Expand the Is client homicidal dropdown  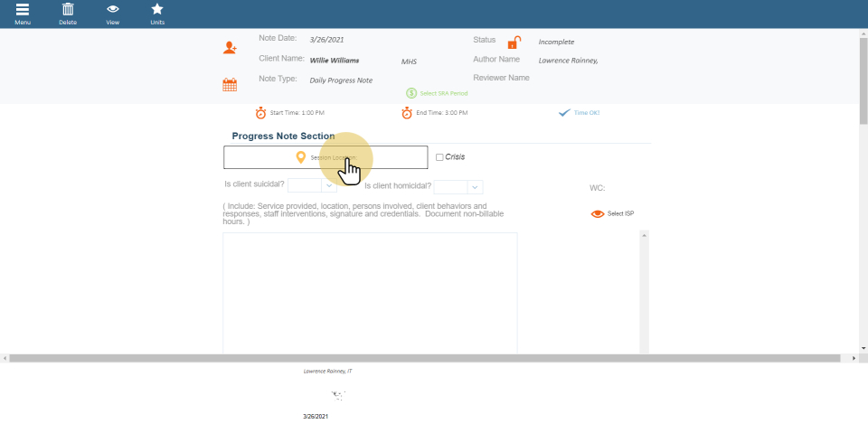coord(475,187)
